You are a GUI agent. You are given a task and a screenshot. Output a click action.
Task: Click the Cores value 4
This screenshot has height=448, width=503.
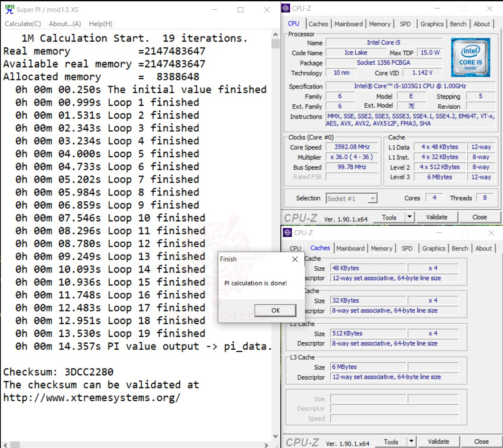pos(434,198)
